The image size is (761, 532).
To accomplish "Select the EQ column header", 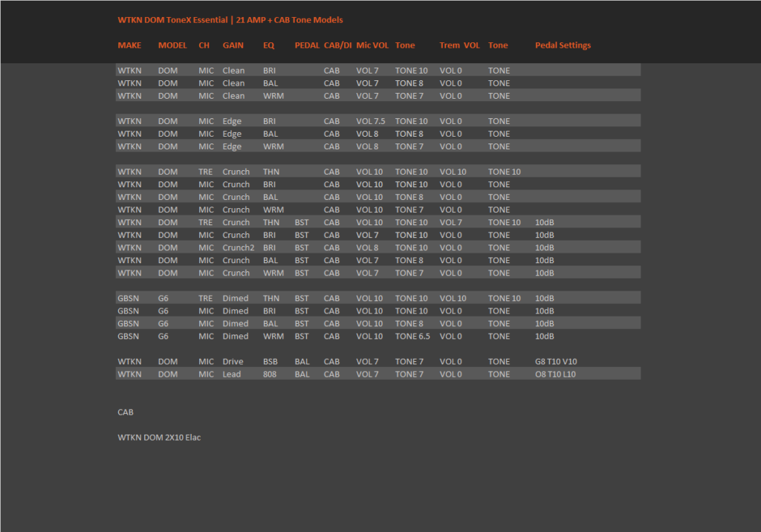I will (269, 45).
